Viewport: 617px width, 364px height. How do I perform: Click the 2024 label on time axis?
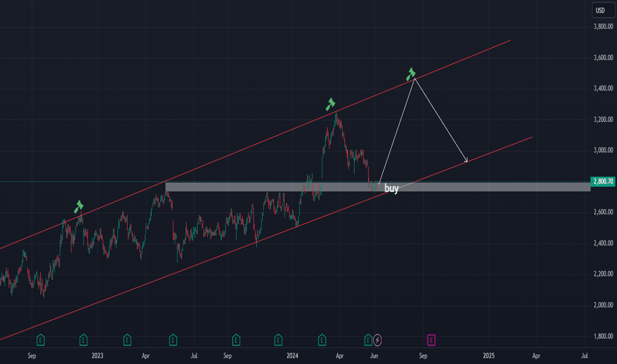point(293,356)
